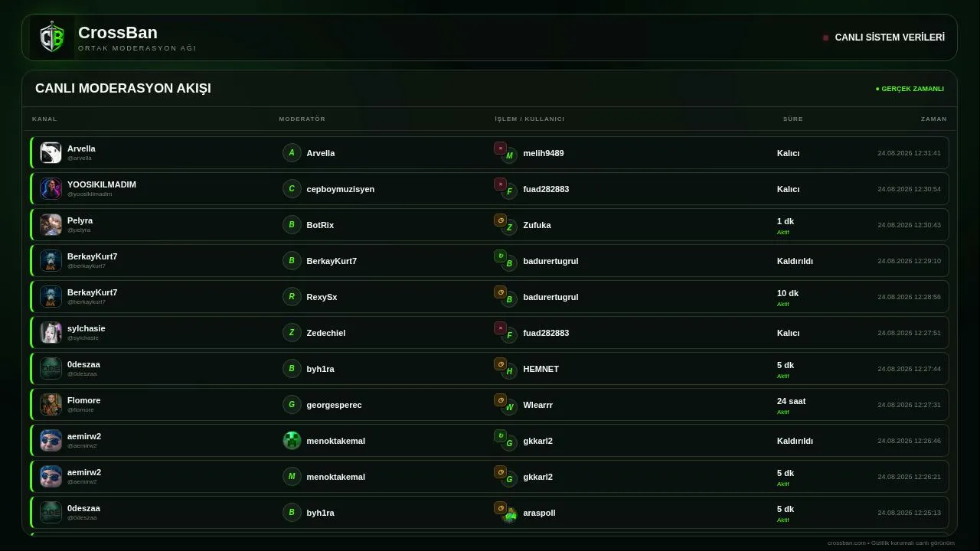Click the crossban.com footer link

847,543
